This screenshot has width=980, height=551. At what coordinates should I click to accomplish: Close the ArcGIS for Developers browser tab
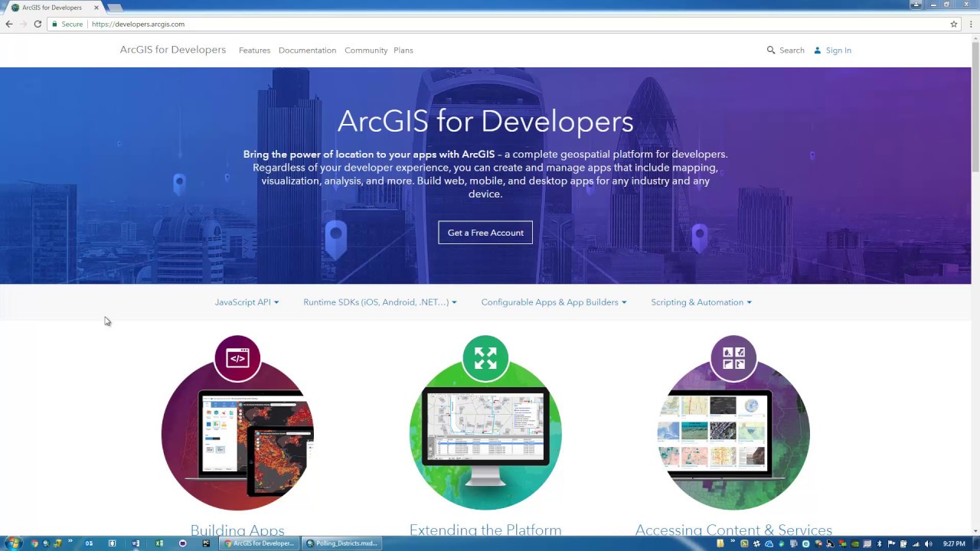[x=96, y=8]
